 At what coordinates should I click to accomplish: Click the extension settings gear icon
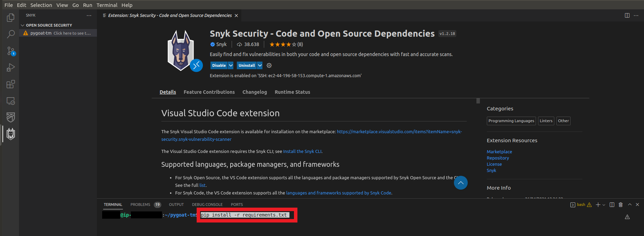tap(269, 65)
